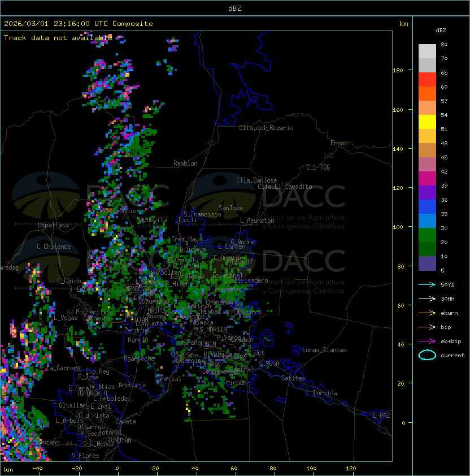
Task: Click the Ramblon place label
Action: click(185, 163)
